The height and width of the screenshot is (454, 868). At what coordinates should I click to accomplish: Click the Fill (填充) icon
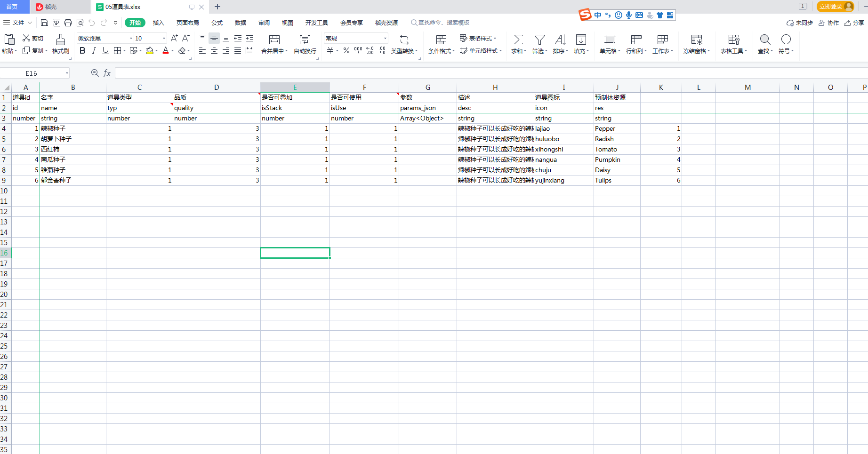[581, 40]
